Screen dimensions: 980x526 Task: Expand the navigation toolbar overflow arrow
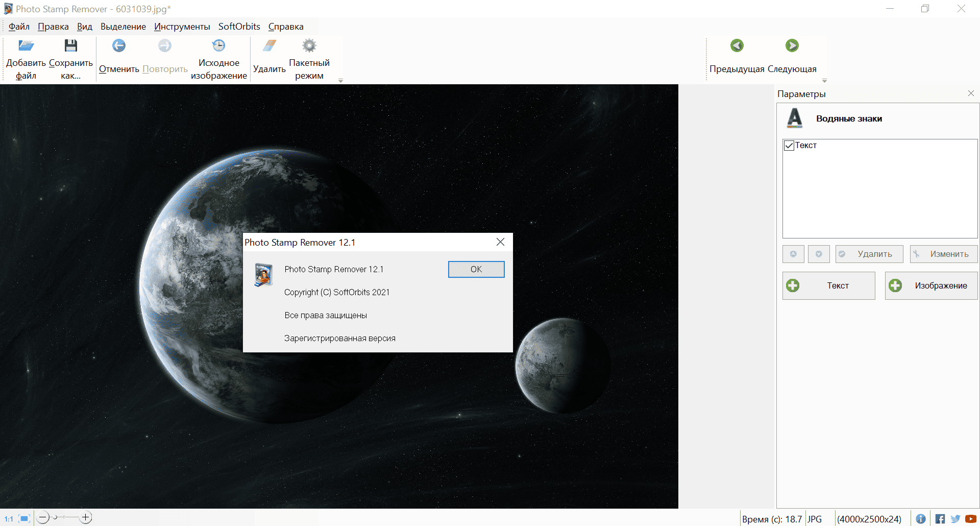point(824,81)
